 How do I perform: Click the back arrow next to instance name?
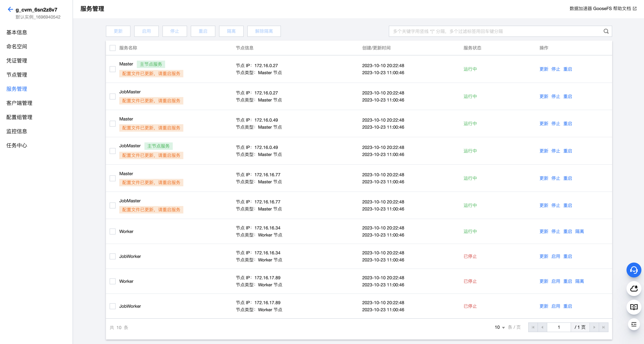(10, 9)
